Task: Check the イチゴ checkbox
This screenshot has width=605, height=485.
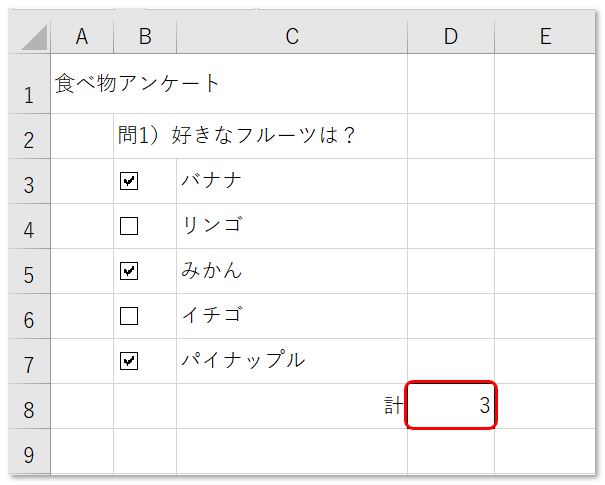Action: pos(129,316)
